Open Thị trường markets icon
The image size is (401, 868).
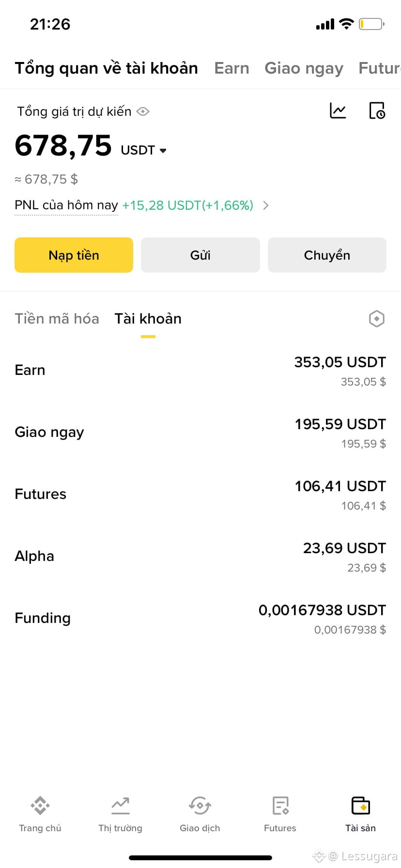click(x=120, y=806)
